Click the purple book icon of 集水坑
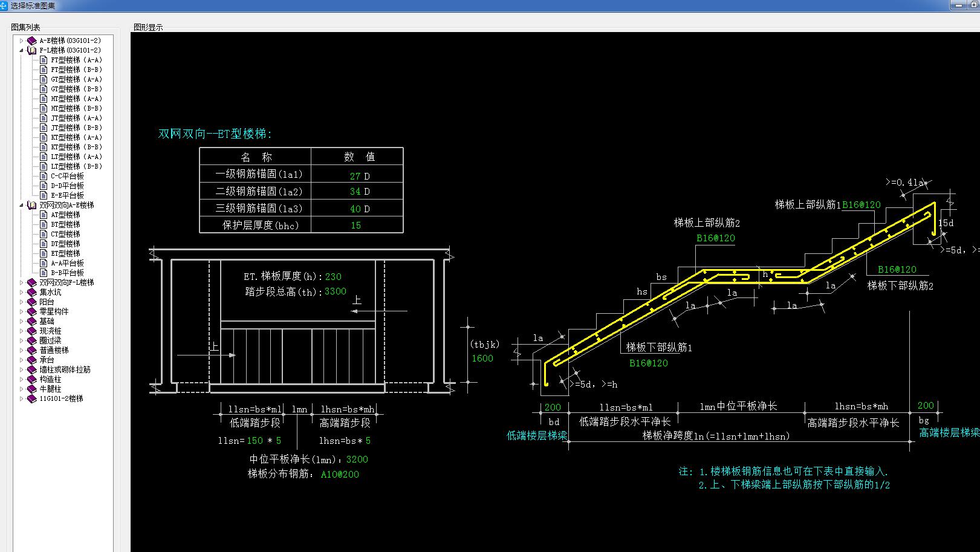The image size is (980, 552). click(32, 292)
